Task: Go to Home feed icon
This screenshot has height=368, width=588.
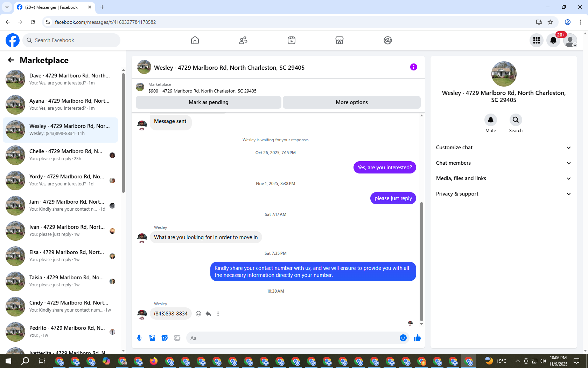Action: [195, 40]
